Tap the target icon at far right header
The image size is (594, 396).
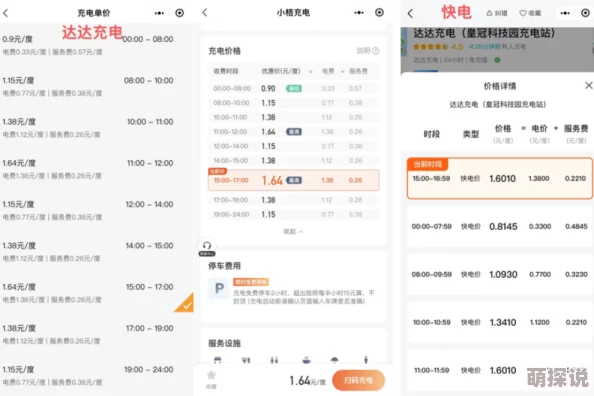[585, 13]
